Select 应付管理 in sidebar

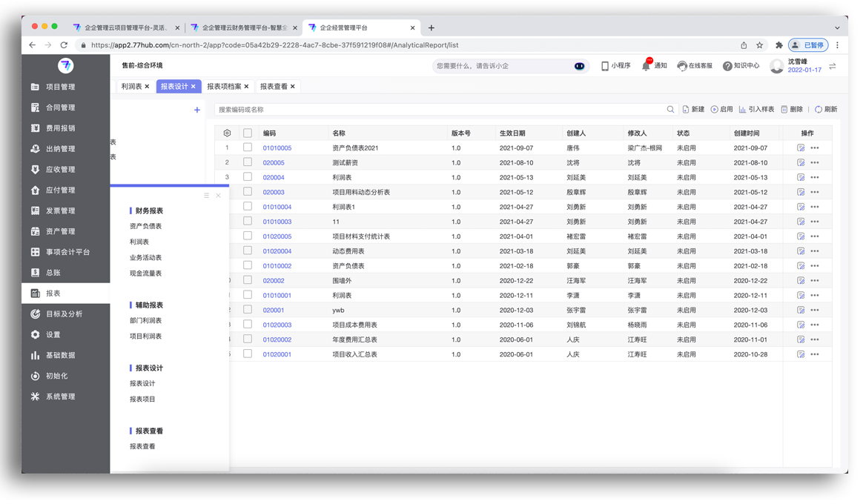tap(61, 190)
